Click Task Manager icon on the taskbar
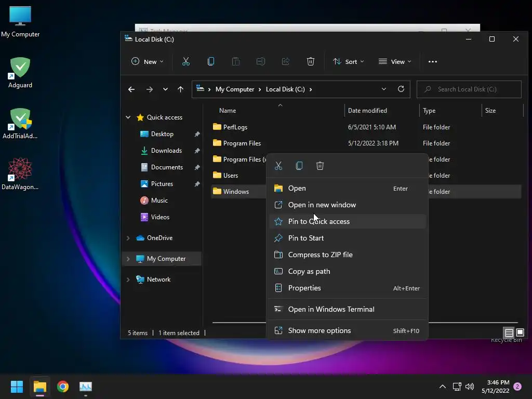532x399 pixels. [x=86, y=387]
